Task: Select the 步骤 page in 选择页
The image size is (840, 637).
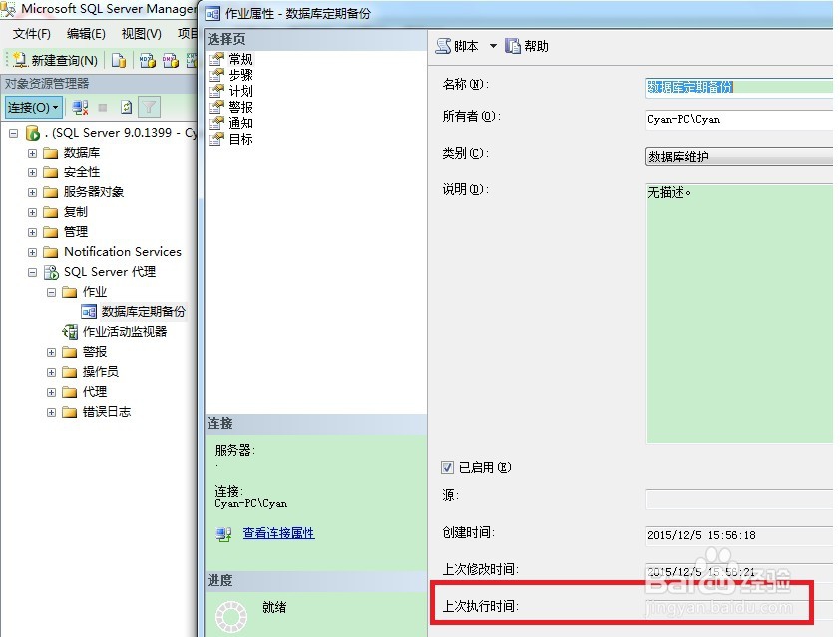Action: pyautogui.click(x=239, y=74)
